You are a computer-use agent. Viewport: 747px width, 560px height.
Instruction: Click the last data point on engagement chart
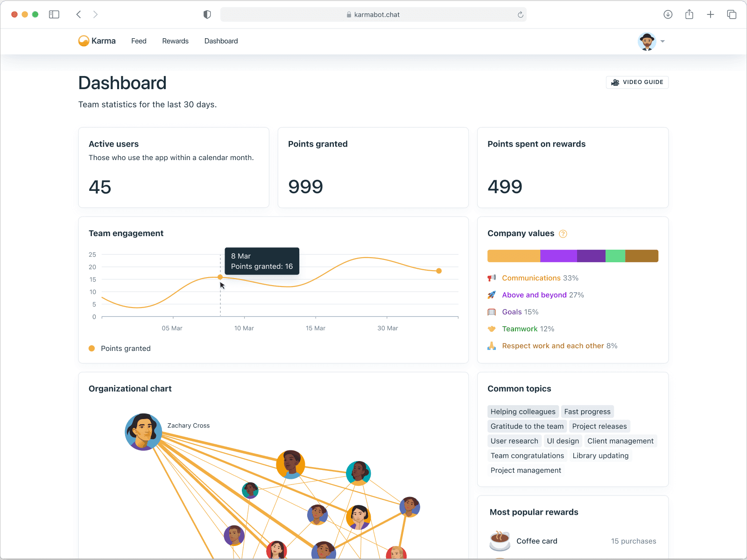tap(439, 271)
